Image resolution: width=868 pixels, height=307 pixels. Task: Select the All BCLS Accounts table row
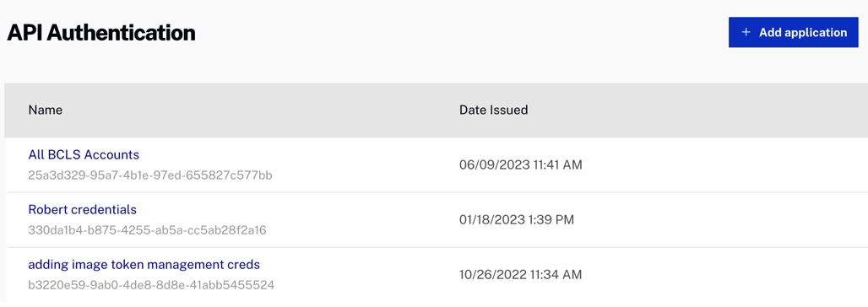(x=437, y=164)
